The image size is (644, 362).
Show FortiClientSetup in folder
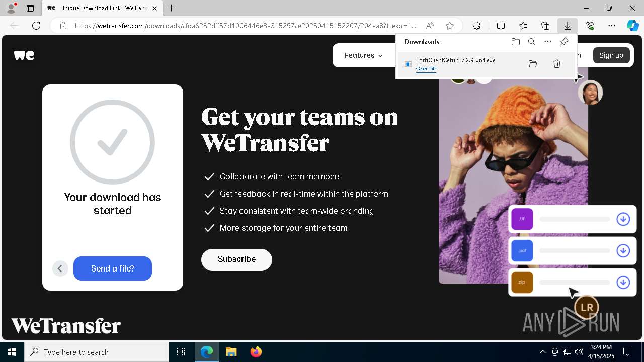click(x=533, y=64)
